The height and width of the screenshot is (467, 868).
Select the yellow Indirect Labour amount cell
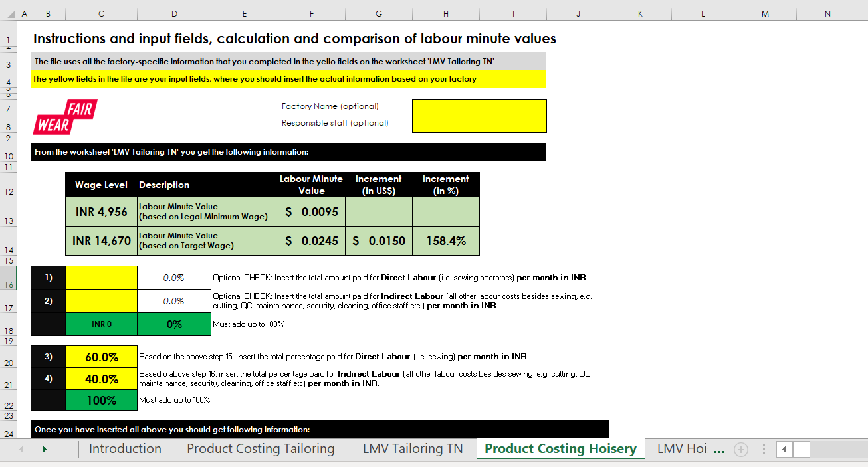click(x=100, y=300)
